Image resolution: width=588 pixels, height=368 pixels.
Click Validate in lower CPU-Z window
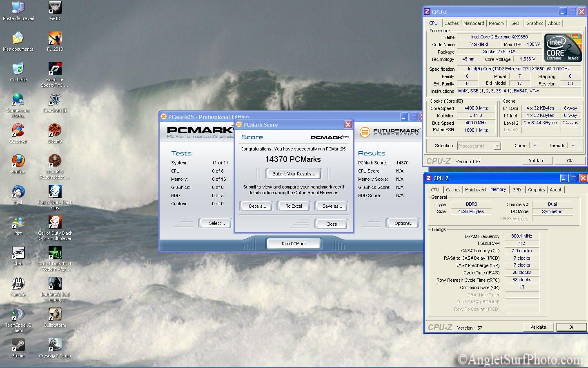(x=538, y=327)
